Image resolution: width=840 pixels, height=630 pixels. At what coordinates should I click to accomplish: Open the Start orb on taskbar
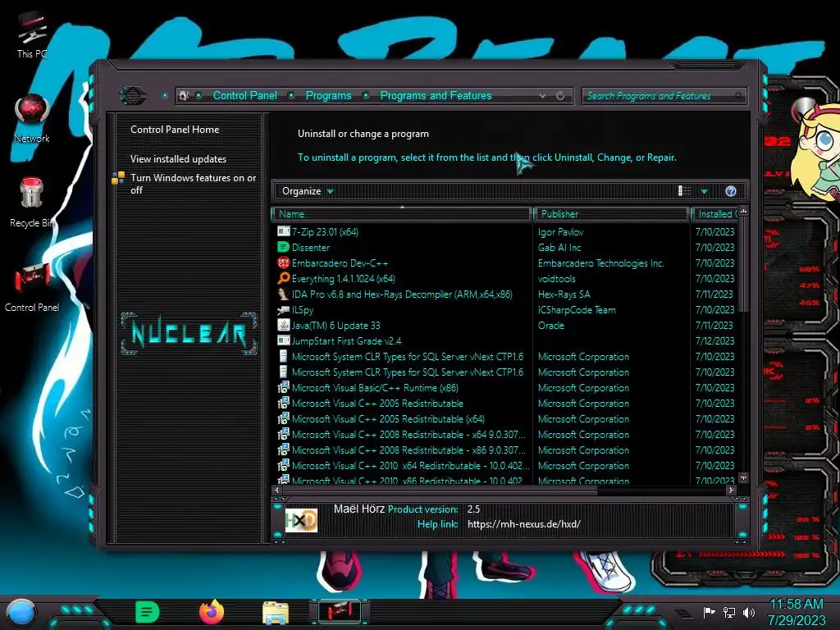[21, 612]
